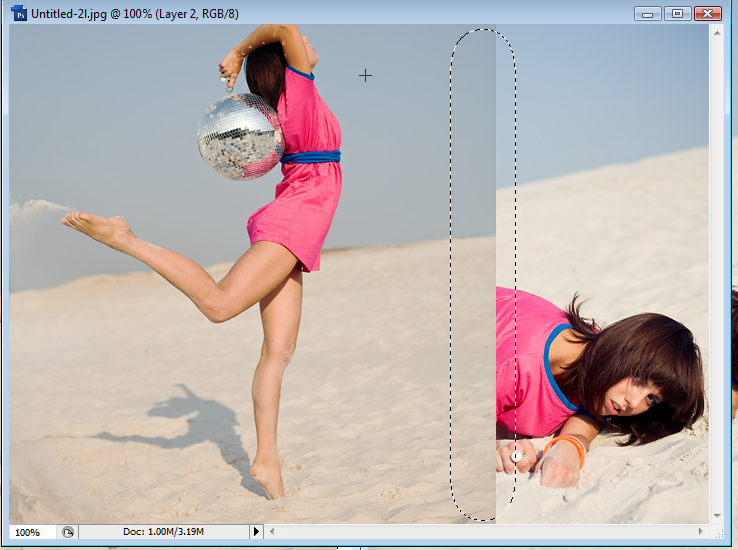
Task: Click the horizontal scrollbar left arrow
Action: point(272,532)
